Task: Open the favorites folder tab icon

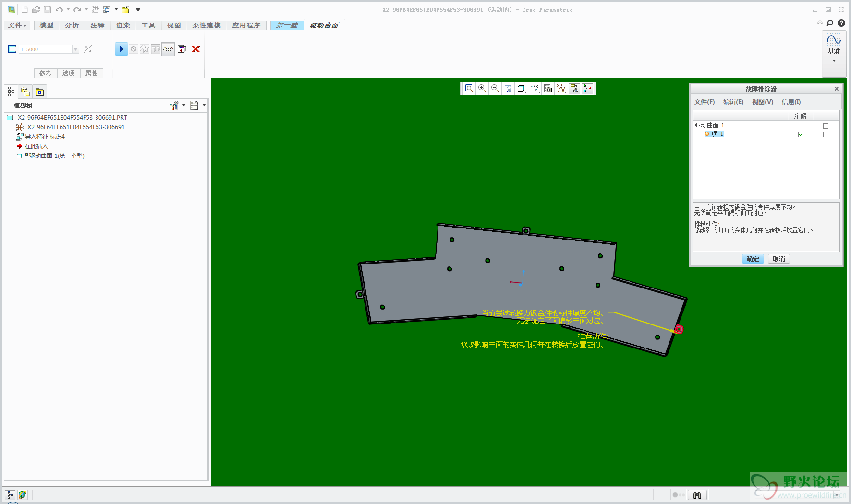Action: tap(40, 92)
